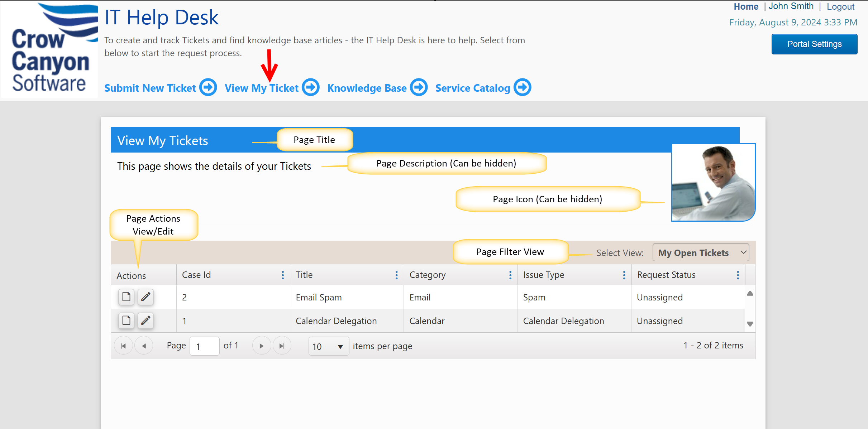Open Category column options menu
This screenshot has height=429, width=868.
pyautogui.click(x=510, y=275)
